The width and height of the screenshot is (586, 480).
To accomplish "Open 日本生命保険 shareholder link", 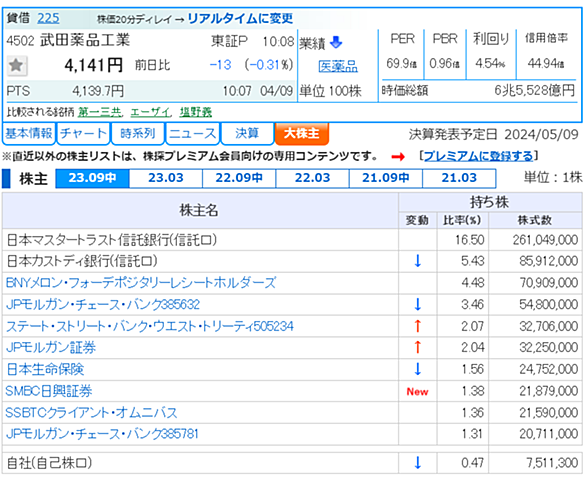I will point(45,369).
